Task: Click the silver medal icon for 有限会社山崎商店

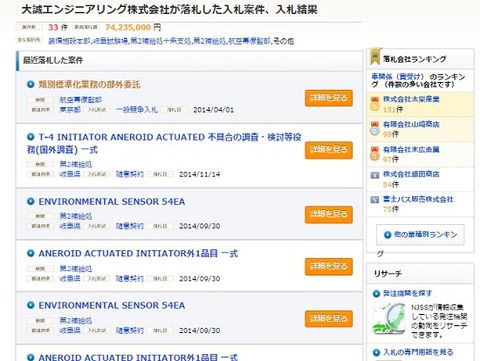Action: pyautogui.click(x=375, y=129)
